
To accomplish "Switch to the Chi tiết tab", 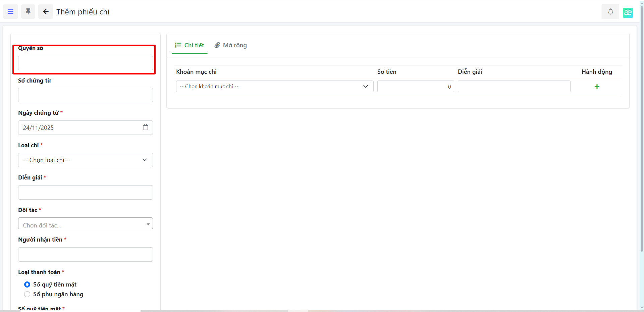I will [190, 45].
